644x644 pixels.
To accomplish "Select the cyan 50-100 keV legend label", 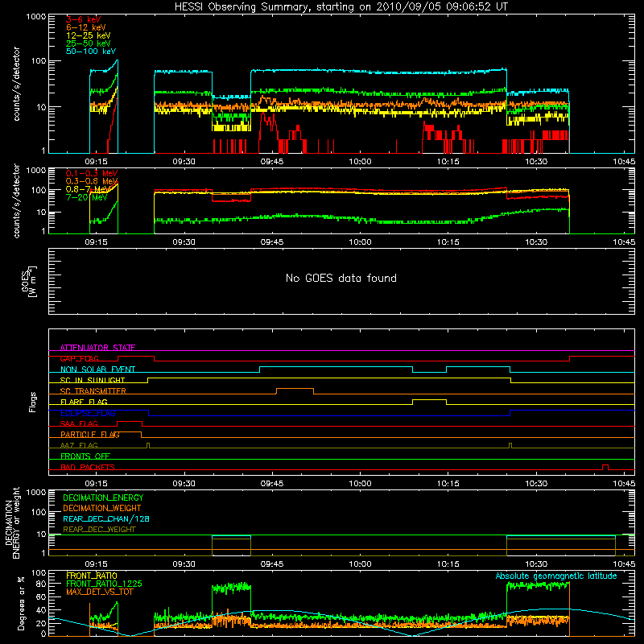I will pyautogui.click(x=91, y=52).
